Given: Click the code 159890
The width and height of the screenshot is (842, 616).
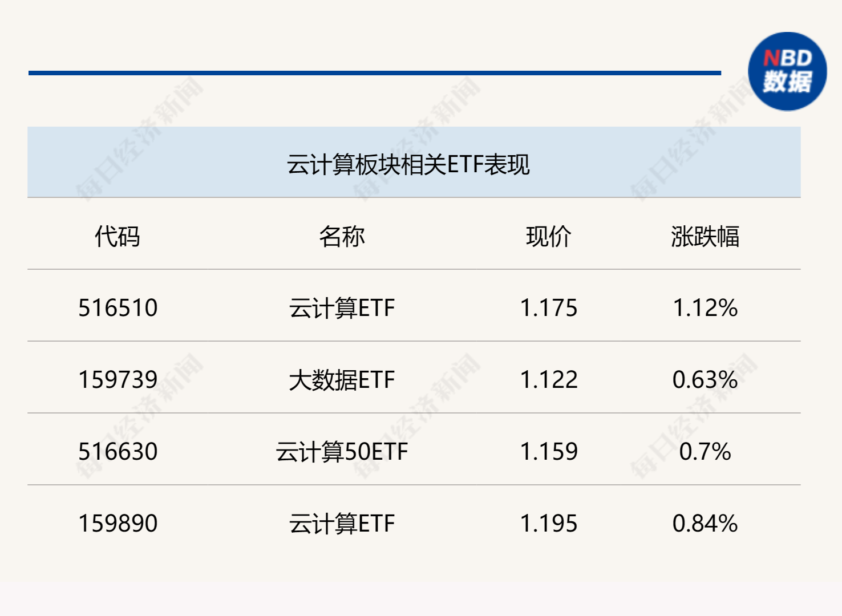Looking at the screenshot, I should point(118,524).
